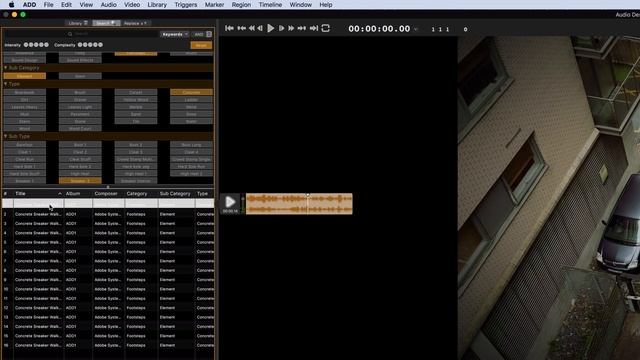Switch to the Search tab
The image size is (640, 360).
pos(106,23)
